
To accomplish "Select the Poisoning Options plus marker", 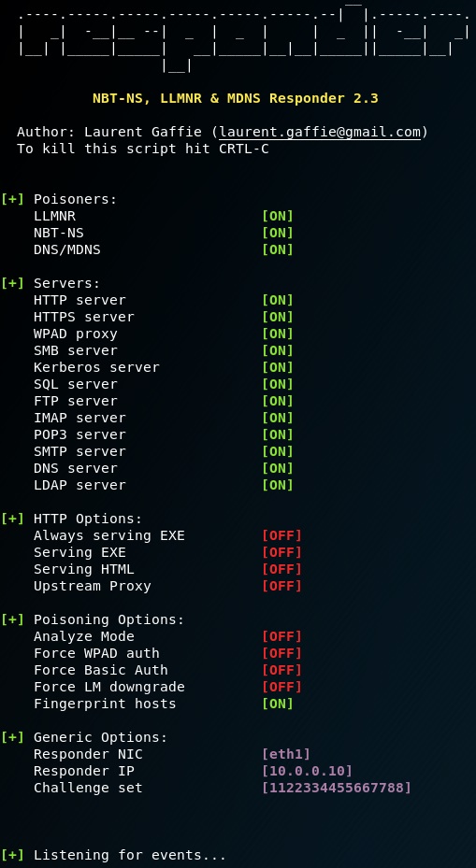I will point(13,619).
